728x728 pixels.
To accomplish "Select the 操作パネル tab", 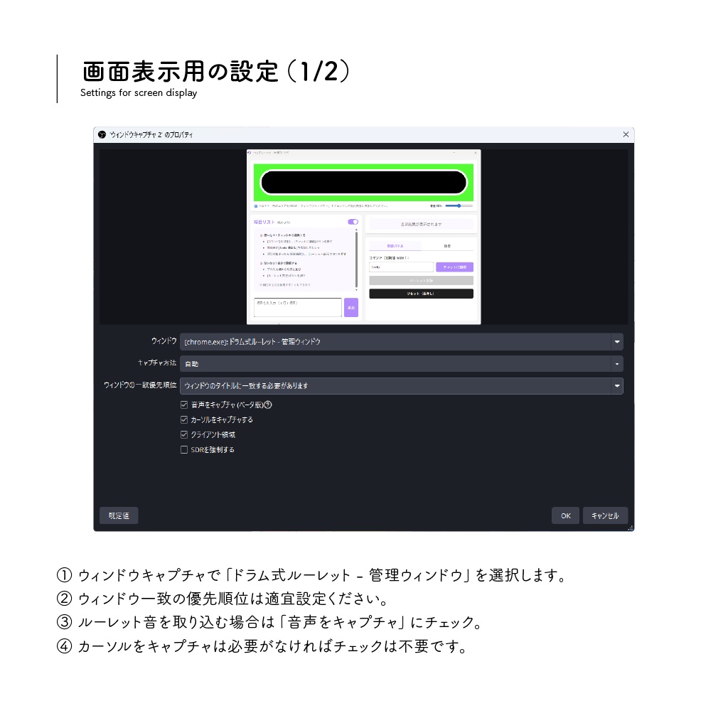I will (395, 246).
